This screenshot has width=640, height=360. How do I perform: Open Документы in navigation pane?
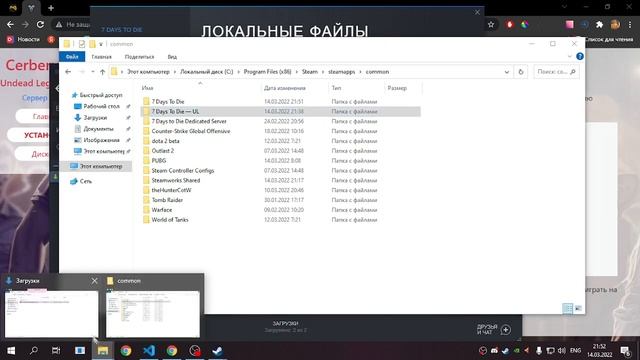tap(98, 129)
